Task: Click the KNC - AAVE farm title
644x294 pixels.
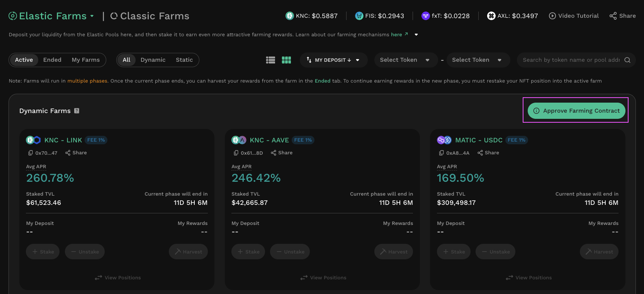Action: 269,140
